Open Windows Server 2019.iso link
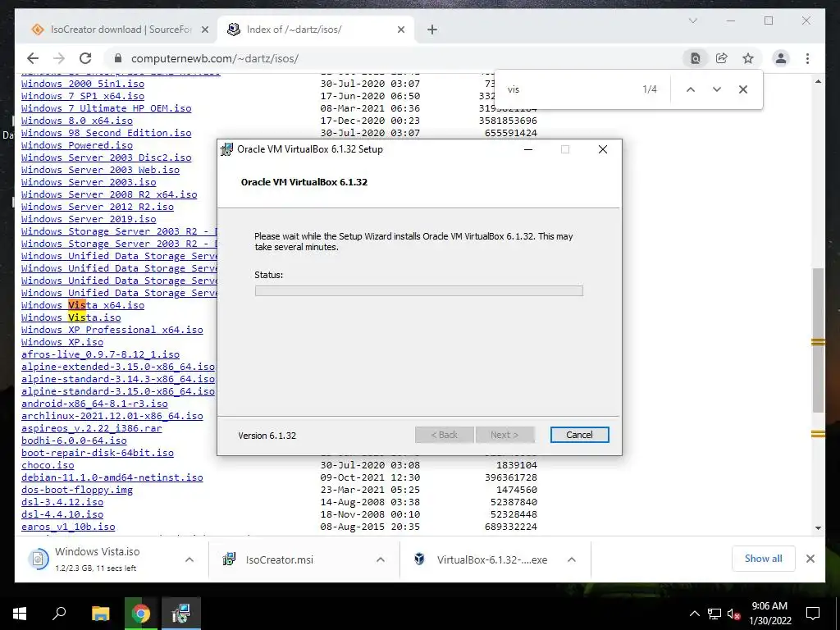840x630 pixels. click(89, 219)
